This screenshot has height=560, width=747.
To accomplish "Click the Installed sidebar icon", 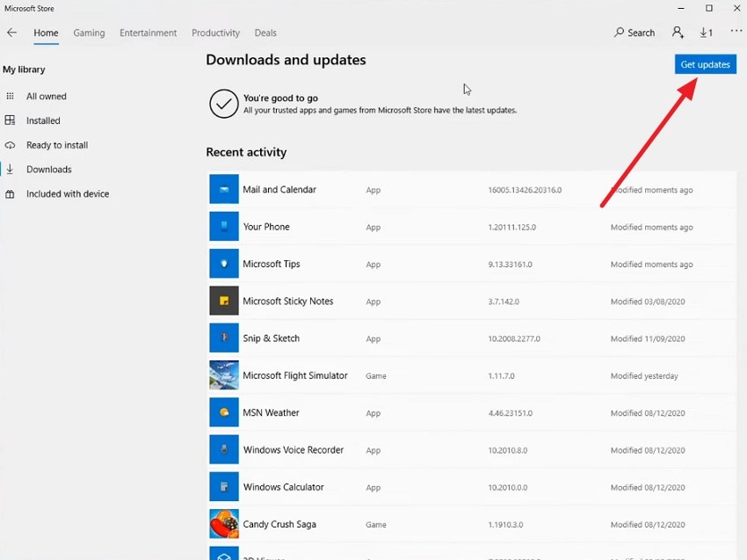I will [10, 120].
